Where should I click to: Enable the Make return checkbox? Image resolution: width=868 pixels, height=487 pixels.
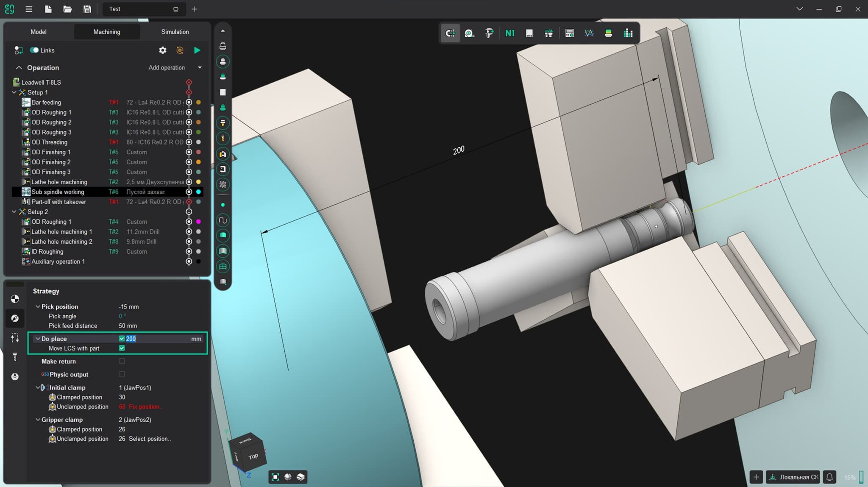tap(122, 361)
